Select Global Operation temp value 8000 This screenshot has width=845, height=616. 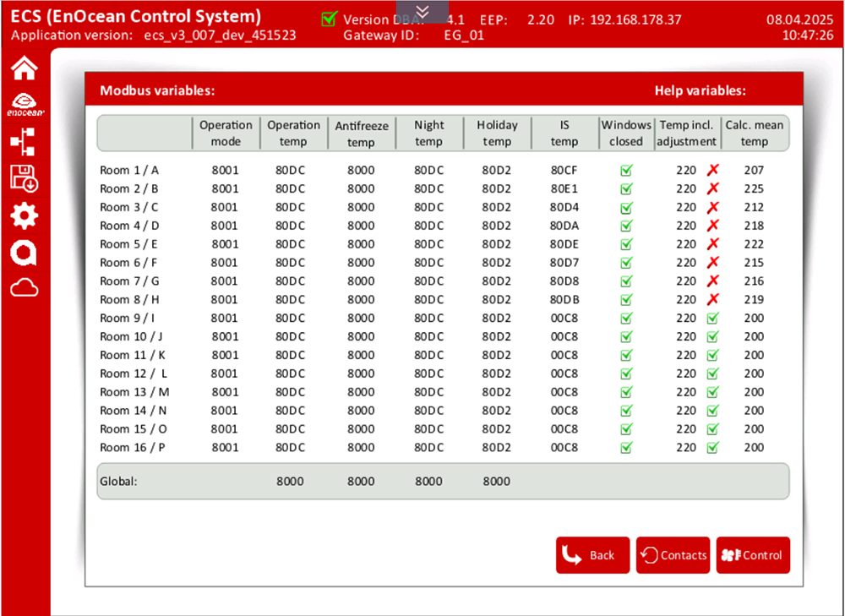pos(290,482)
